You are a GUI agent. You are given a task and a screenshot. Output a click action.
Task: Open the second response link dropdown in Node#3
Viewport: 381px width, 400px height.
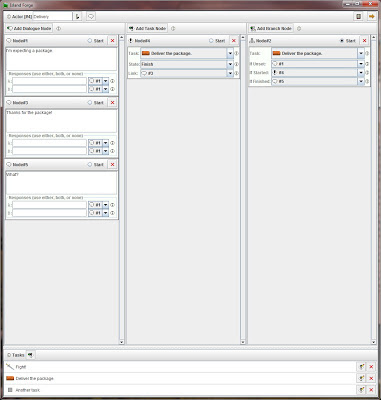coord(106,151)
